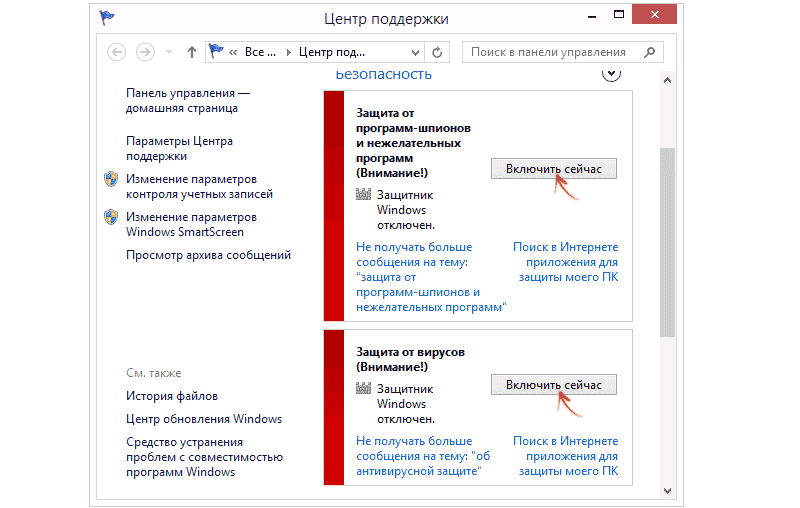
Task: Click the 'Центр под...' breadcrumb segment
Action: 332,52
